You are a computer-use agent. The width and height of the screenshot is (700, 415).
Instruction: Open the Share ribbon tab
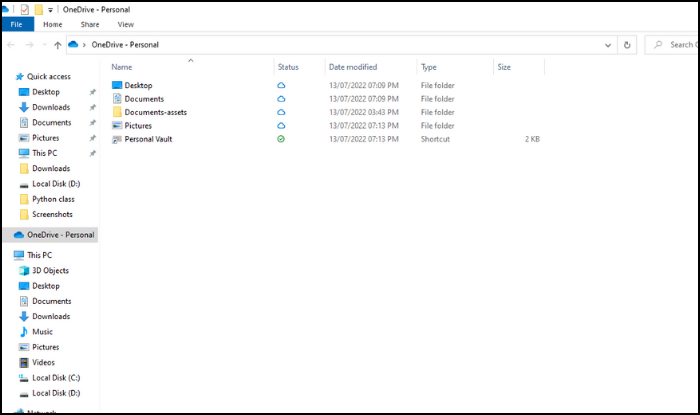(x=90, y=24)
